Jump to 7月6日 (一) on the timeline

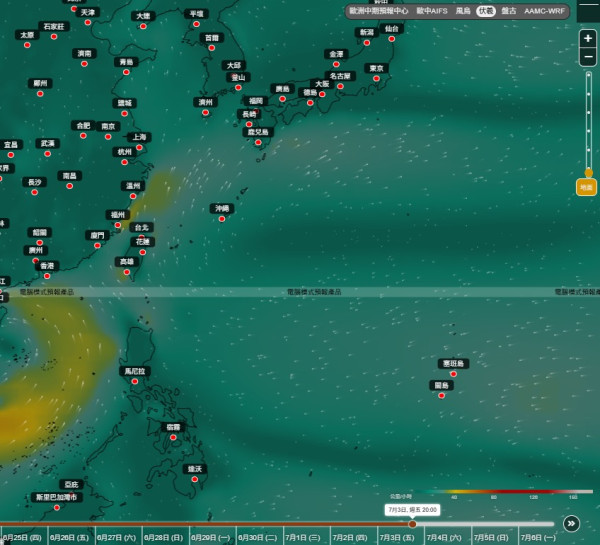coord(539,537)
